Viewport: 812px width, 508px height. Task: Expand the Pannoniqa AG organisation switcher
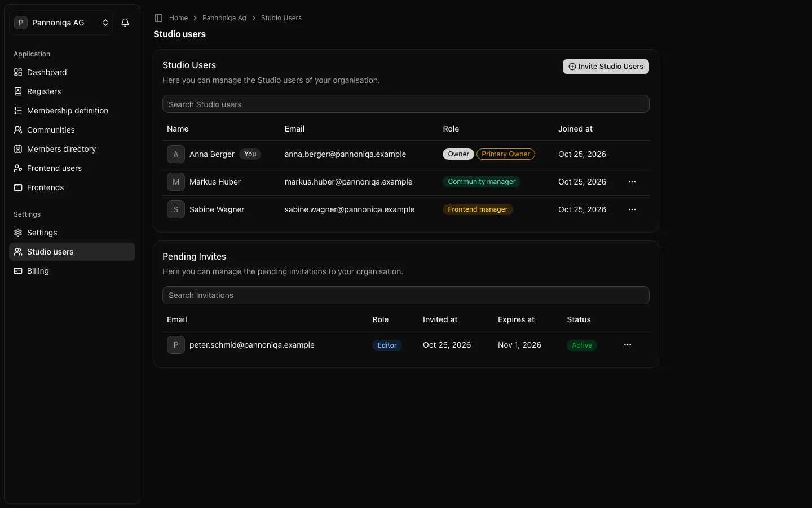click(61, 23)
